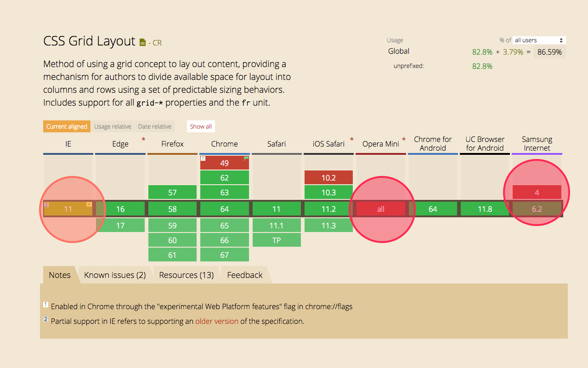The height and width of the screenshot is (368, 588).
Task: Select the Safari TP cell
Action: coord(277,240)
